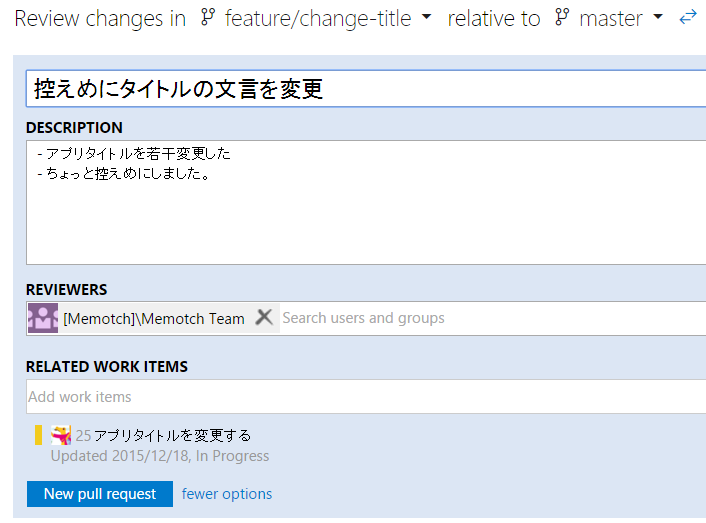Click the Search users and groups field
This screenshot has height=523, width=706.
coord(490,318)
